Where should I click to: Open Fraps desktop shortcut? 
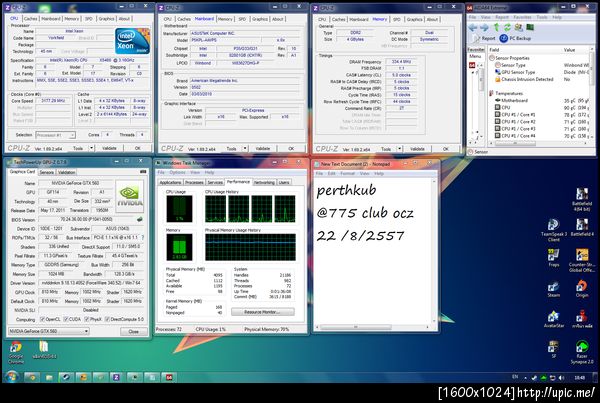(553, 258)
